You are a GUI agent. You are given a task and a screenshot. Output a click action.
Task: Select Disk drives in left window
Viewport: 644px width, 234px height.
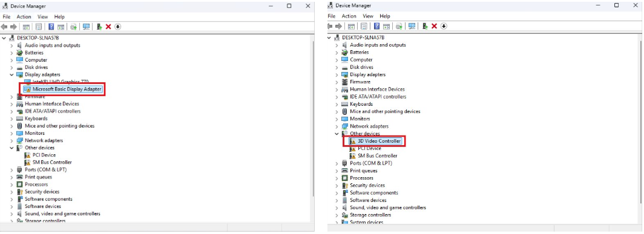tap(36, 67)
